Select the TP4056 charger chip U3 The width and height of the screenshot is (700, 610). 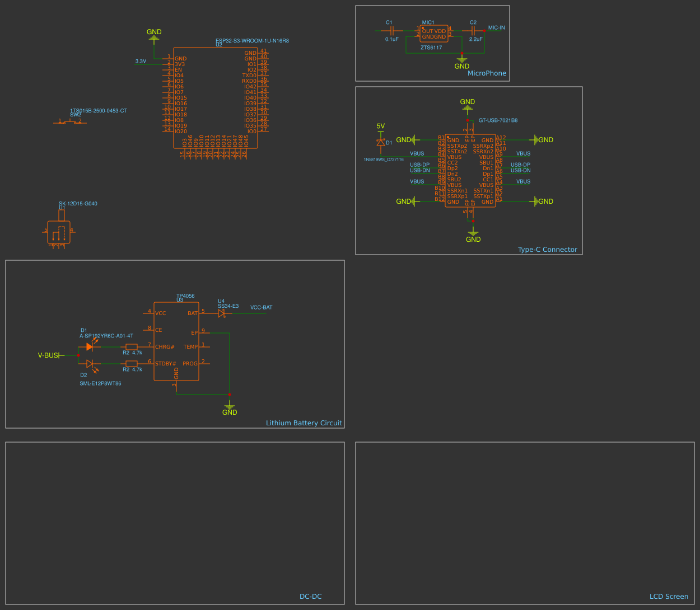coord(176,341)
